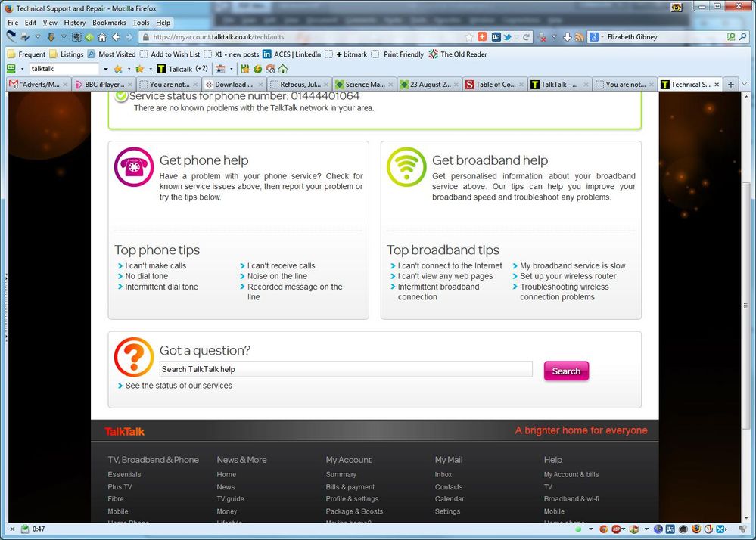Switch to the BBC iPlayer tab
Viewport: 756px width, 540px height.
pos(104,84)
